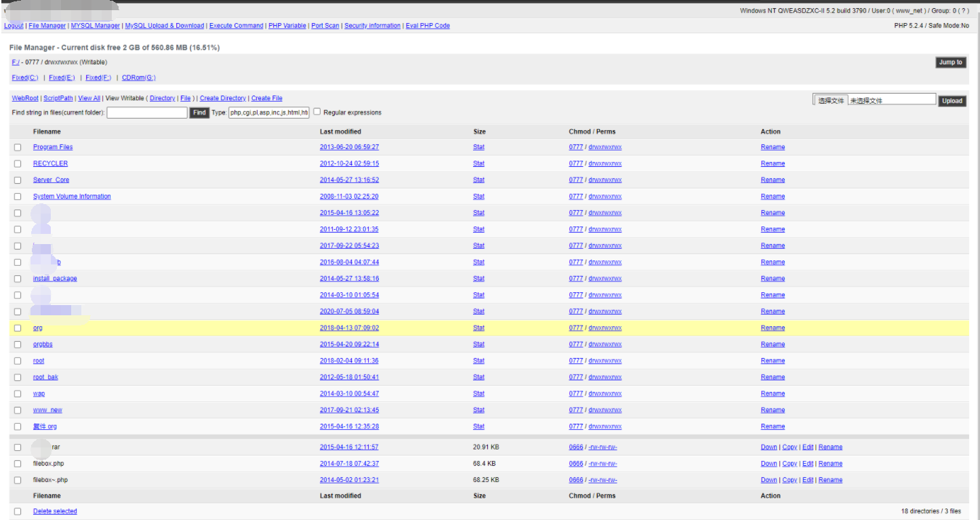This screenshot has height=520, width=980.
Task: Open the CDRom(G:) drive
Action: (x=139, y=78)
